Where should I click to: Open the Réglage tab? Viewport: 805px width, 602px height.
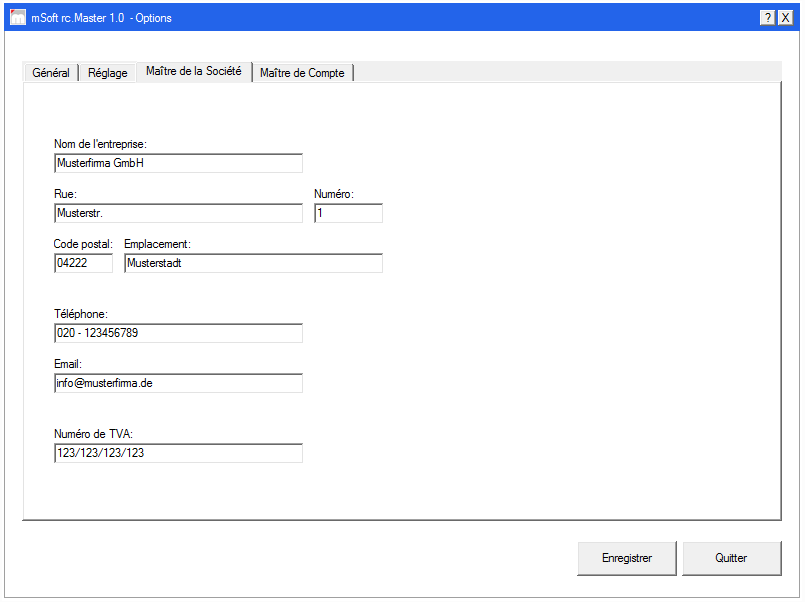tap(107, 72)
